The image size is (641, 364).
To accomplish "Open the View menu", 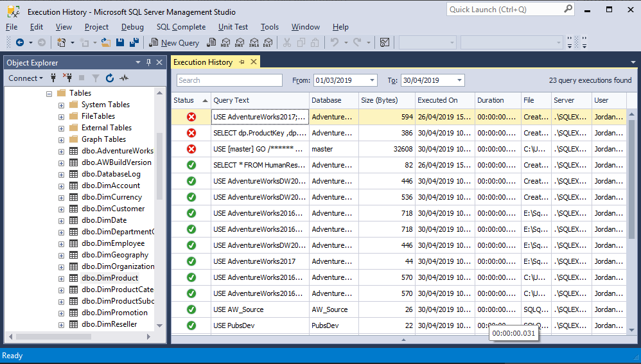I will pos(64,27).
